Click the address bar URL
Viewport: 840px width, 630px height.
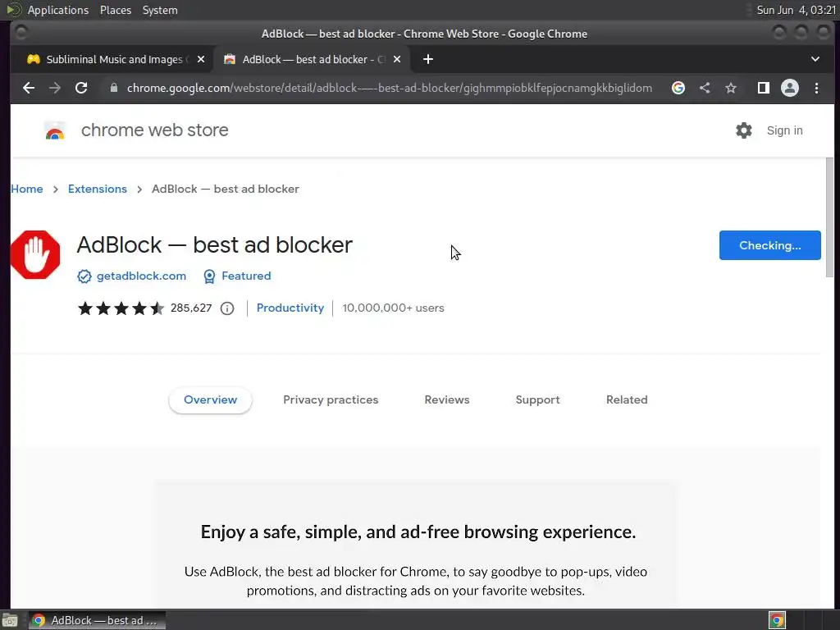pos(390,88)
